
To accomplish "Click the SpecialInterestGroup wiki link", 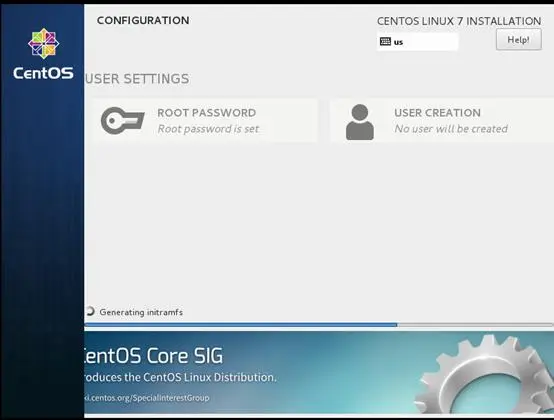I will tap(147, 398).
